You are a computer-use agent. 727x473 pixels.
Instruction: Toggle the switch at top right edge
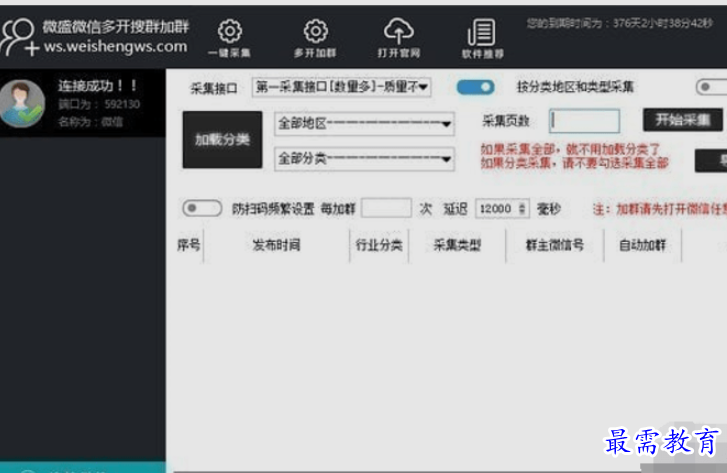711,87
